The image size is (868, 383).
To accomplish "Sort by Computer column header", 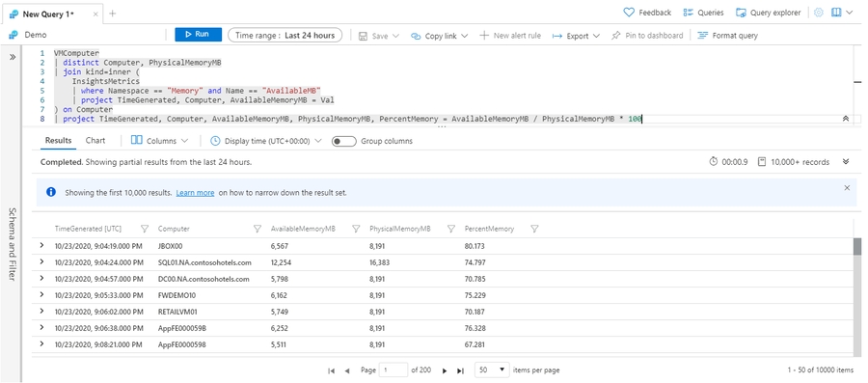I will 174,229.
